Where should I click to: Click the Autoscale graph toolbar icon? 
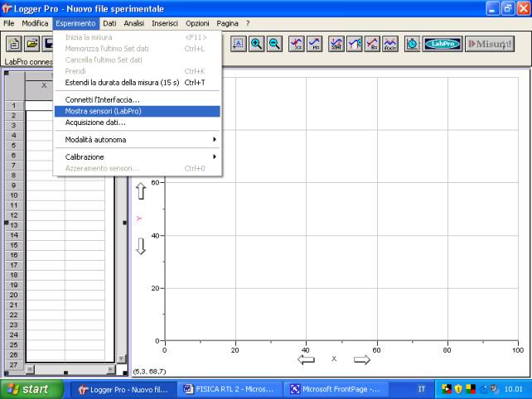pos(237,45)
